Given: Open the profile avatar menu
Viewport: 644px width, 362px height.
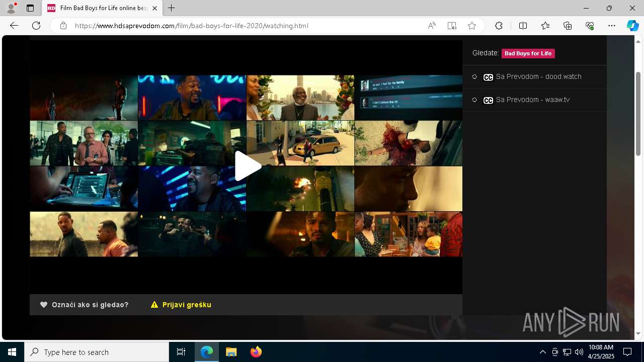Looking at the screenshot, I should [11, 8].
